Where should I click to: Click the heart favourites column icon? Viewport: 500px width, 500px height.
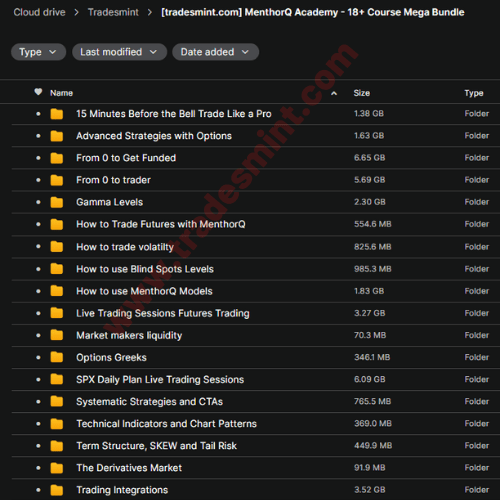[38, 92]
